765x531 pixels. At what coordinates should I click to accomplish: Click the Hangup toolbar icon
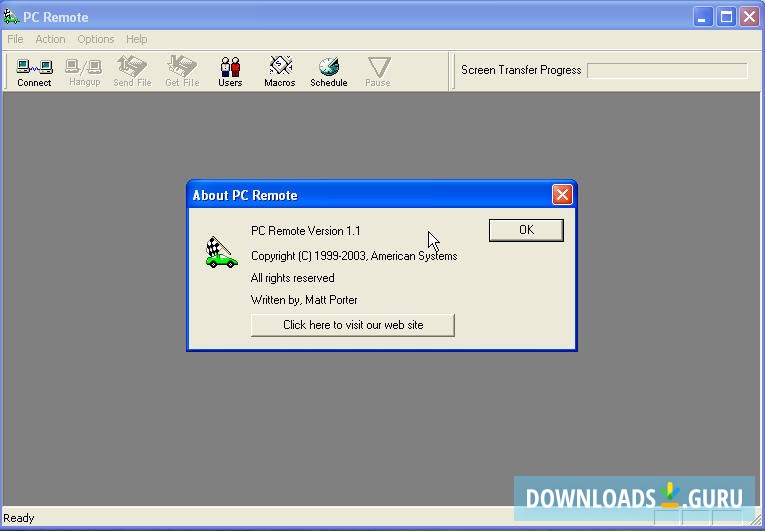point(84,72)
